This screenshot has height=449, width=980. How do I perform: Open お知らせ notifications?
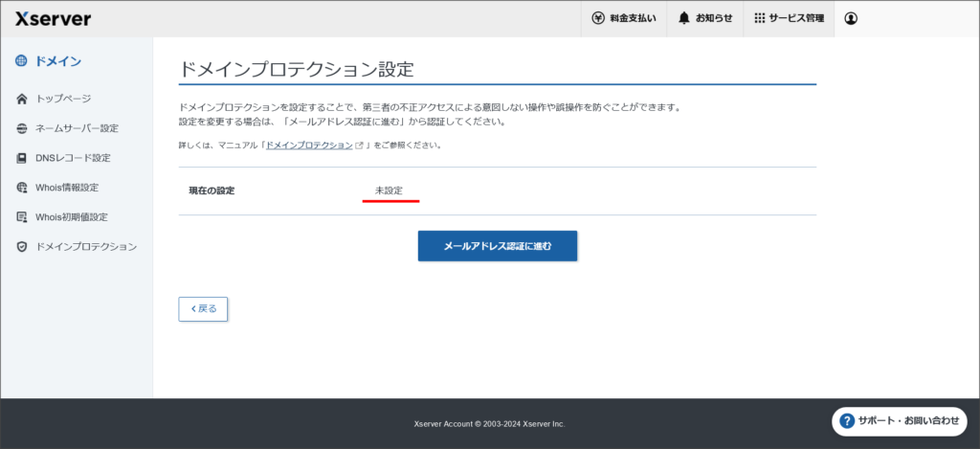click(705, 19)
